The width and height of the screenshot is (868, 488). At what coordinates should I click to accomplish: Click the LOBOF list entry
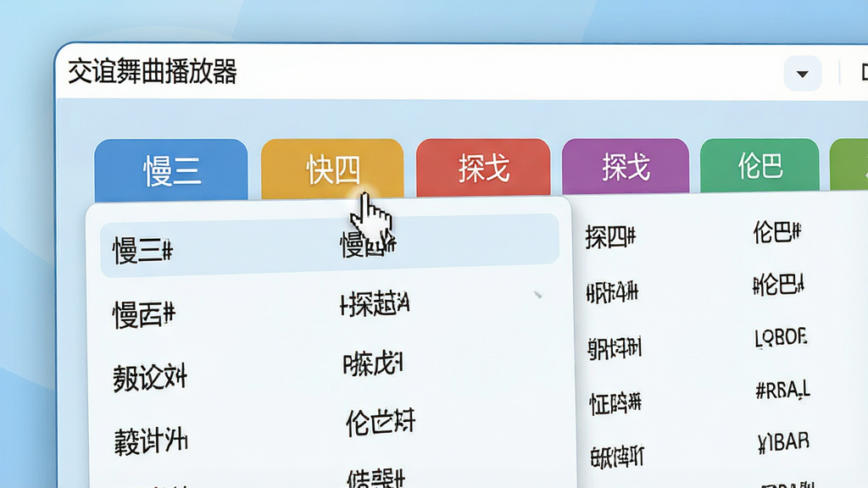[x=781, y=337]
